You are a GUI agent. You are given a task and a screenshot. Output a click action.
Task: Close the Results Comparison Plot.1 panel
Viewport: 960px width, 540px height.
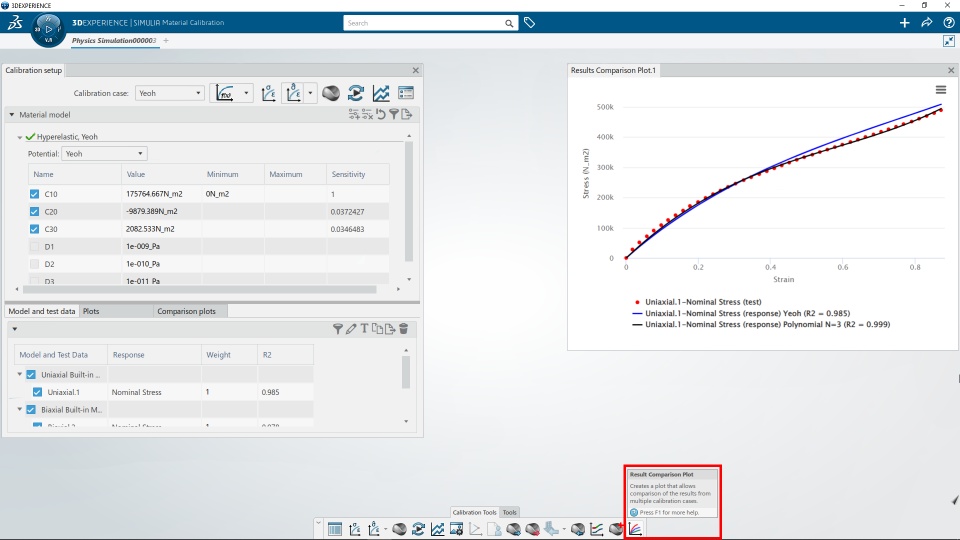coord(951,70)
